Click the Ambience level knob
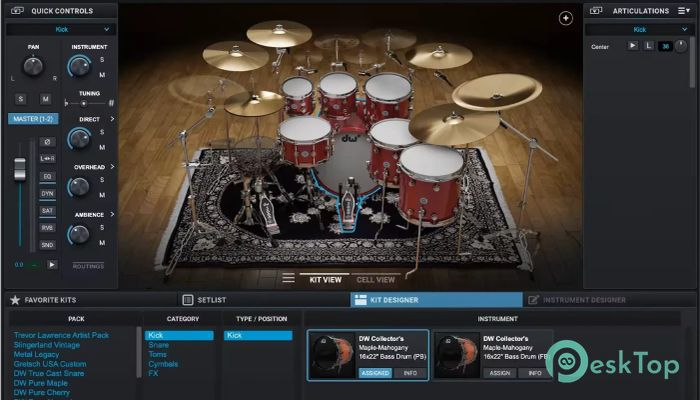The image size is (700, 400). click(x=79, y=235)
